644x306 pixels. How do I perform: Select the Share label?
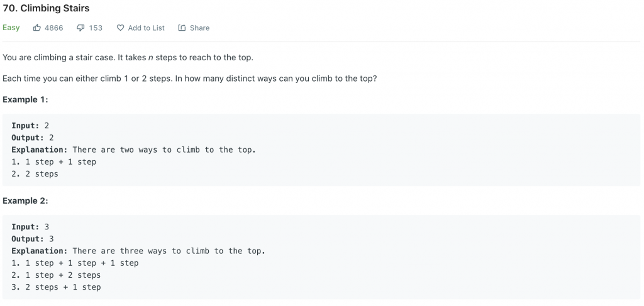(199, 28)
